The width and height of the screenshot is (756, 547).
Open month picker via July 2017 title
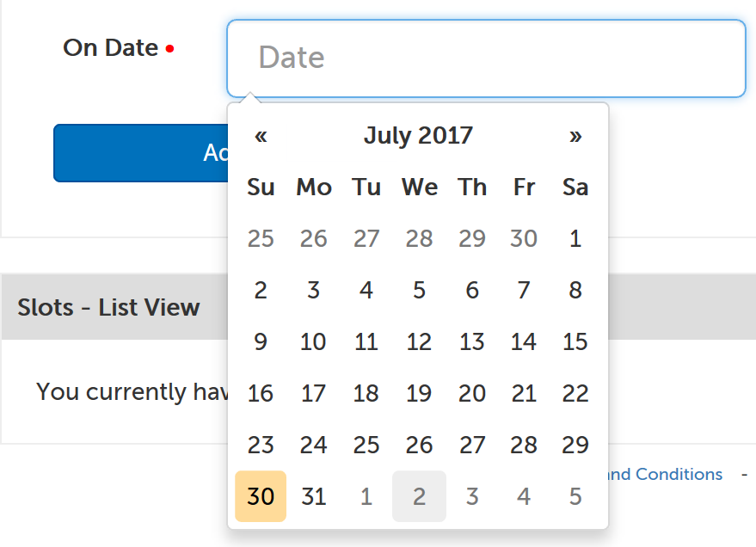click(x=418, y=136)
